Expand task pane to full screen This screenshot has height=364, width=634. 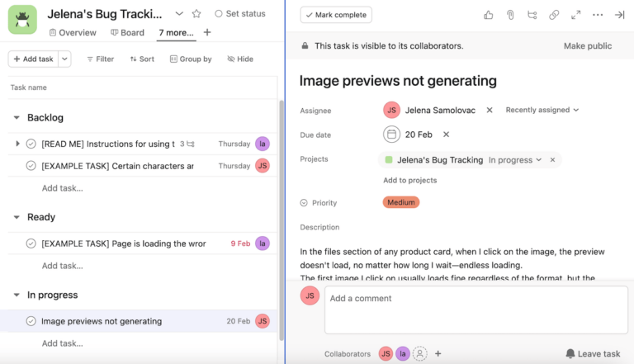point(576,15)
